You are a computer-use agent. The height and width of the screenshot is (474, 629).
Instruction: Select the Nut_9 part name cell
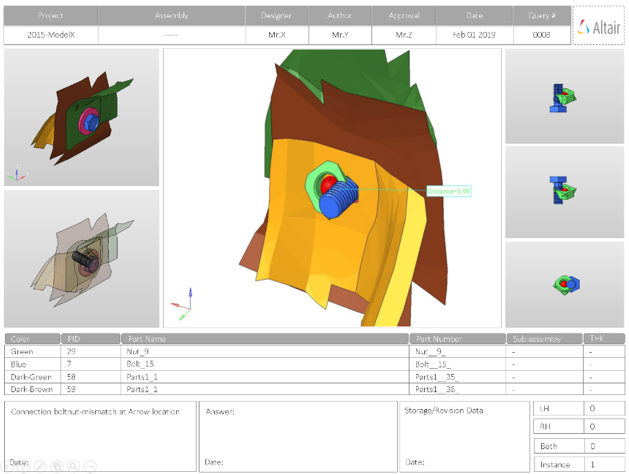(265, 351)
